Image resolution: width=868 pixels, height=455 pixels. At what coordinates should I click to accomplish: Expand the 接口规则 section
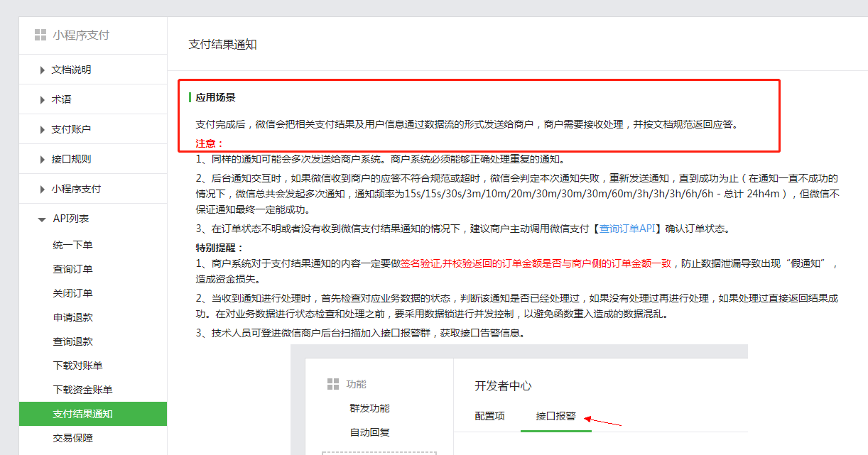(73, 159)
